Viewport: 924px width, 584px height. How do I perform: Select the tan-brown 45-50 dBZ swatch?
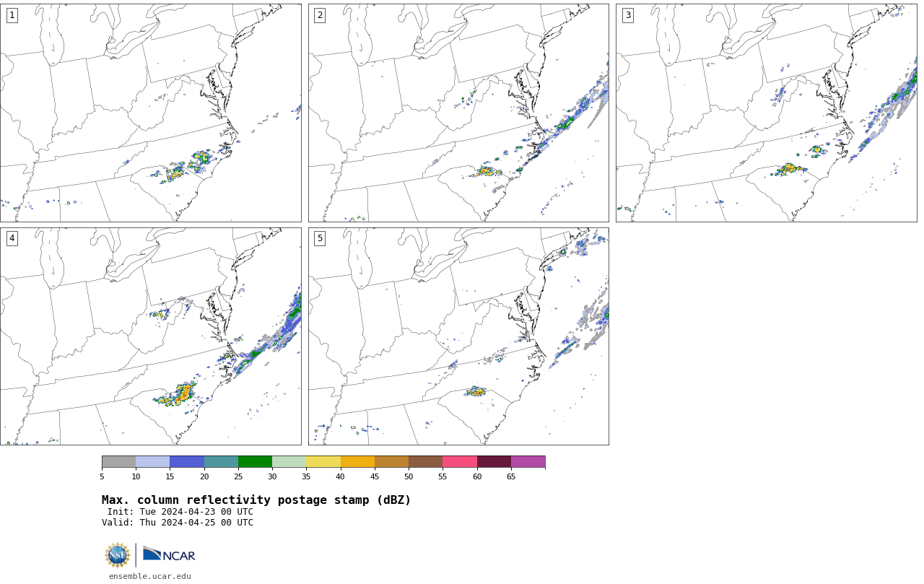point(391,462)
